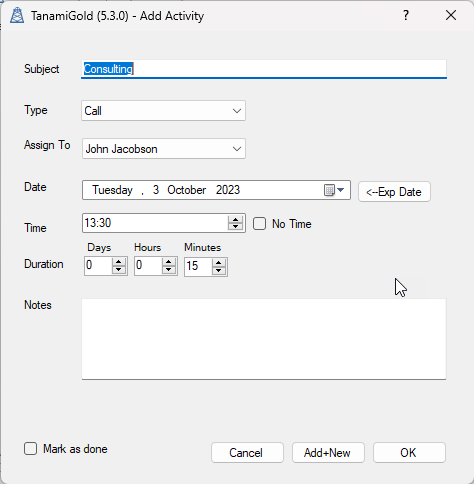Confirm the activity with OK
The image size is (474, 484).
point(409,452)
